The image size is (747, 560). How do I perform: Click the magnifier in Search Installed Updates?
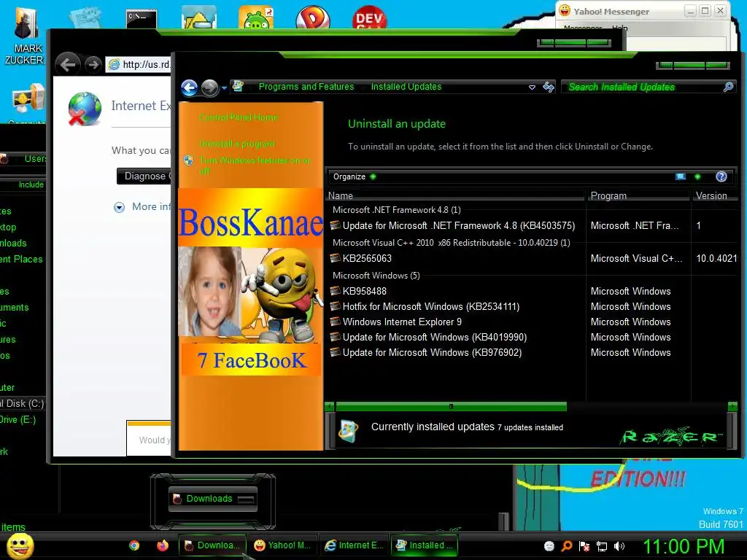(x=729, y=87)
